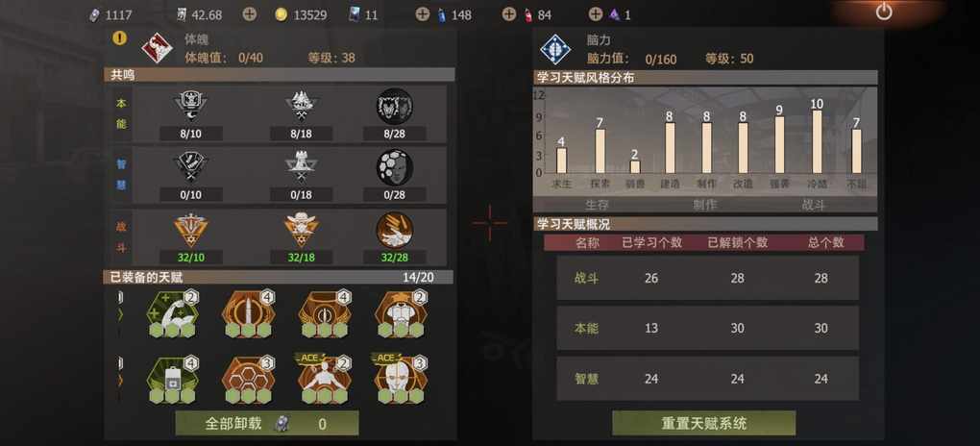Screen dimensions: 980x446
Task: Click the plus button next to 42.68
Action: 250,14
